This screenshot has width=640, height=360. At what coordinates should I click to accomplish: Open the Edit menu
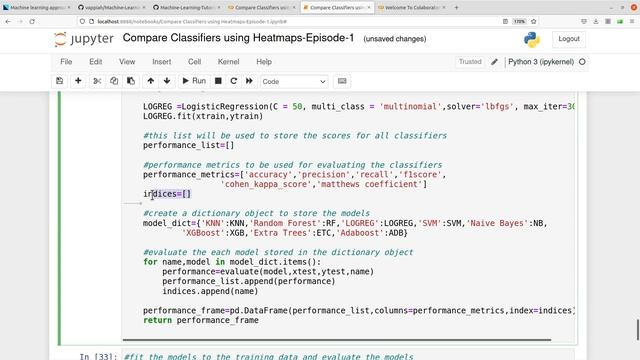[96, 62]
